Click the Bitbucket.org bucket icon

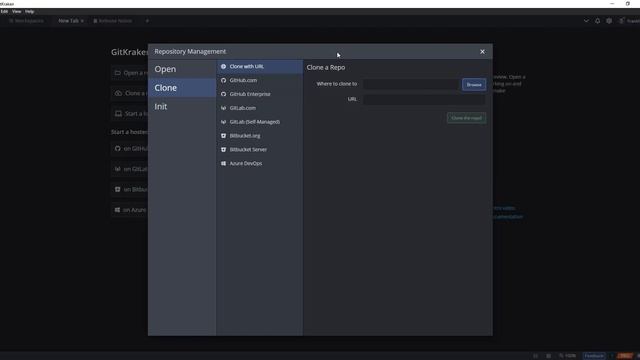(223, 136)
